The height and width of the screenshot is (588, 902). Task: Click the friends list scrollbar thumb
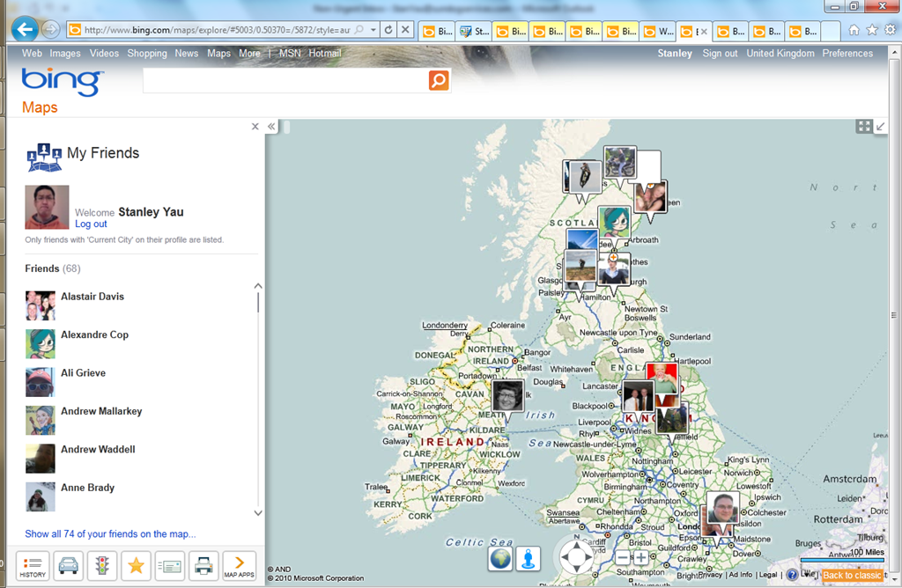[x=258, y=301]
